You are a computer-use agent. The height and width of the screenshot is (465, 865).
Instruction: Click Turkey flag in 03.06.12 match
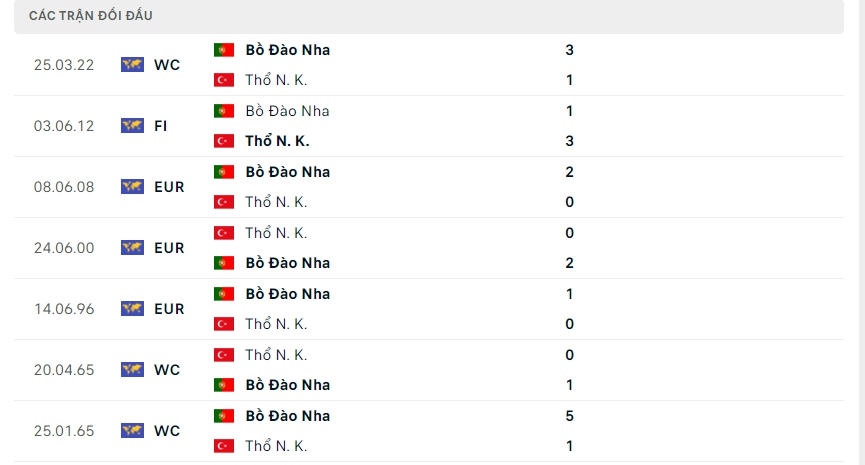pos(224,141)
